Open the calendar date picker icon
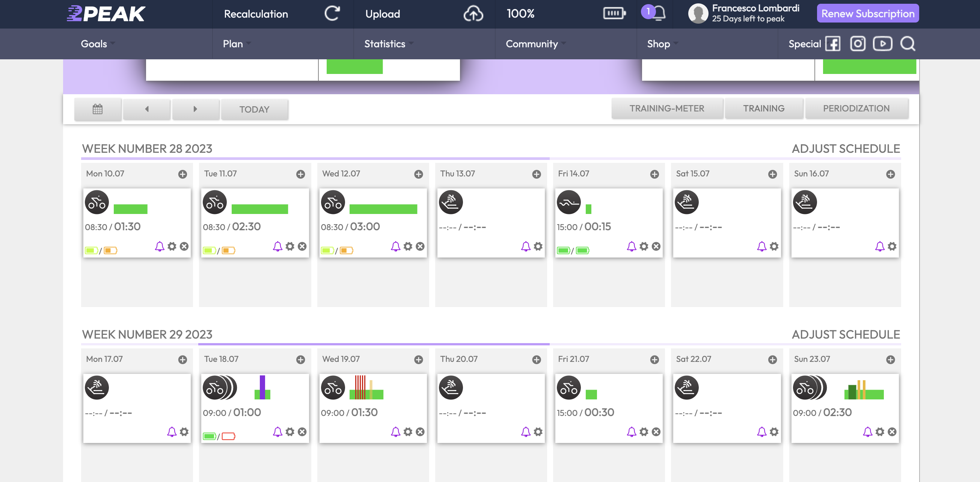 (98, 109)
